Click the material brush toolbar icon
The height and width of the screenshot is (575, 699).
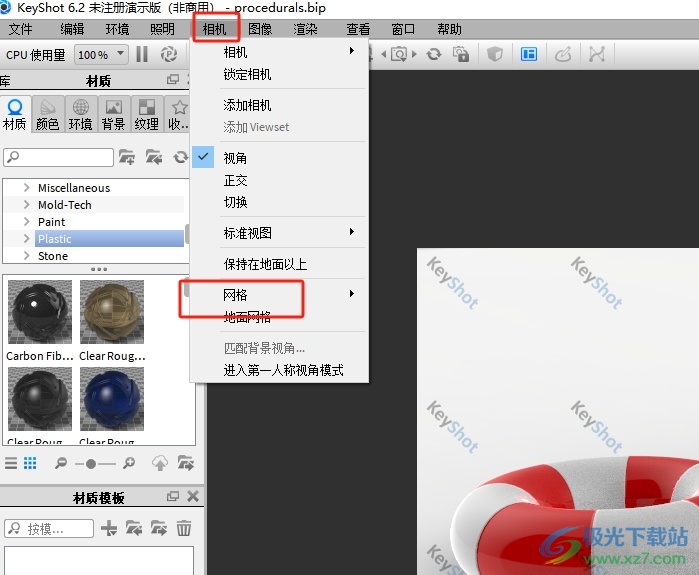click(563, 54)
